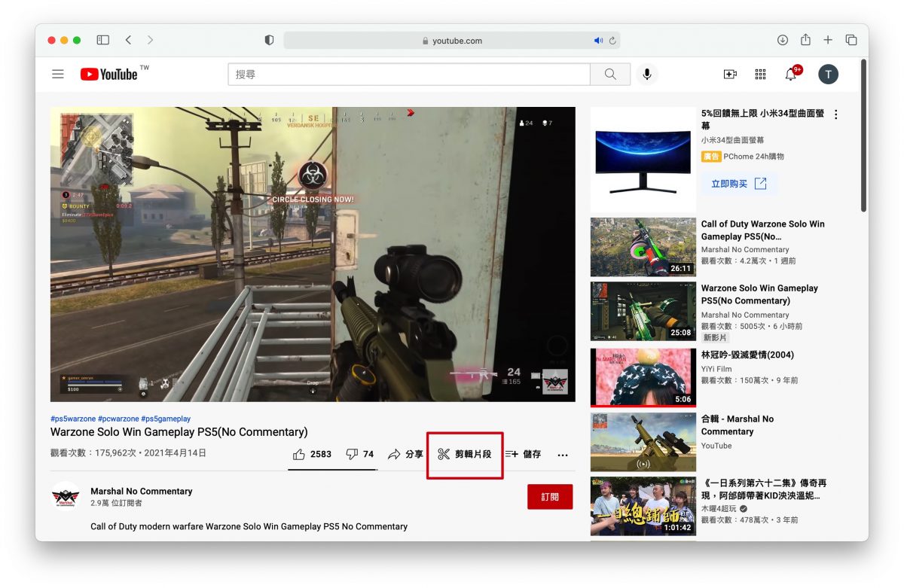
Task: Go back in Safari
Action: point(128,40)
